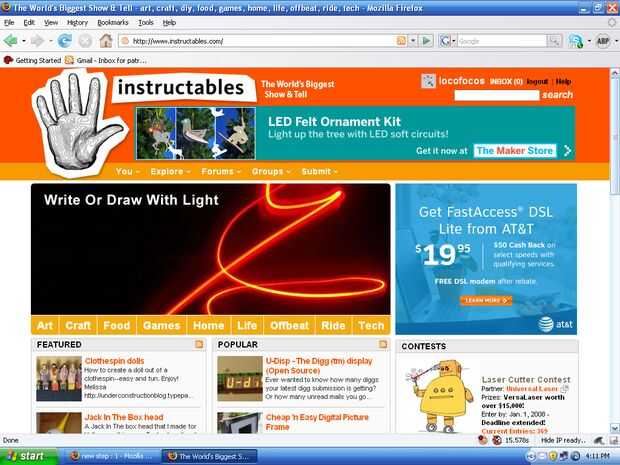Click the U-Disp display thumbnail
The height and width of the screenshot is (465, 620).
click(x=240, y=379)
